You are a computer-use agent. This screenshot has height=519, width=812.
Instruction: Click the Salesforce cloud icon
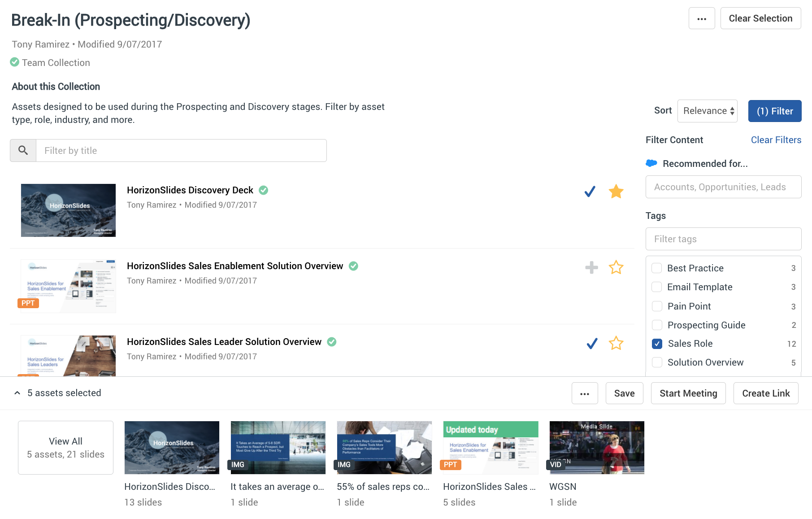[x=651, y=163]
